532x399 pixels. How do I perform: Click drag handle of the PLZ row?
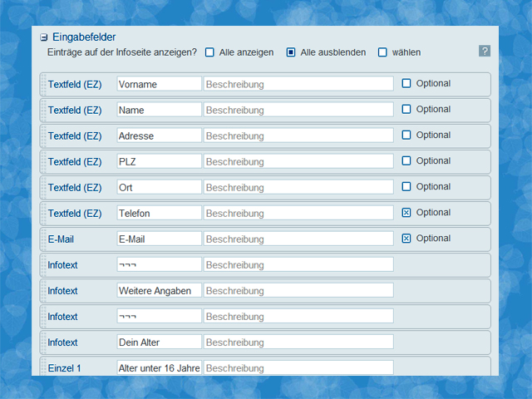pos(43,162)
